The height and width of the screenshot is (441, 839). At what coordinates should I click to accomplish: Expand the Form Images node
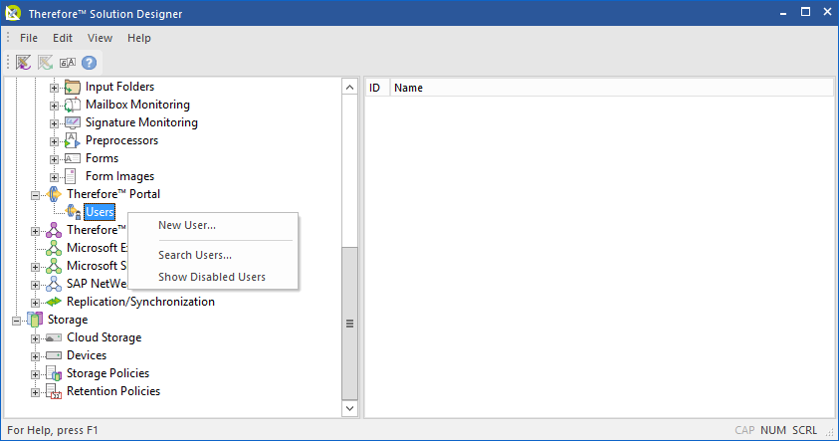coord(54,177)
